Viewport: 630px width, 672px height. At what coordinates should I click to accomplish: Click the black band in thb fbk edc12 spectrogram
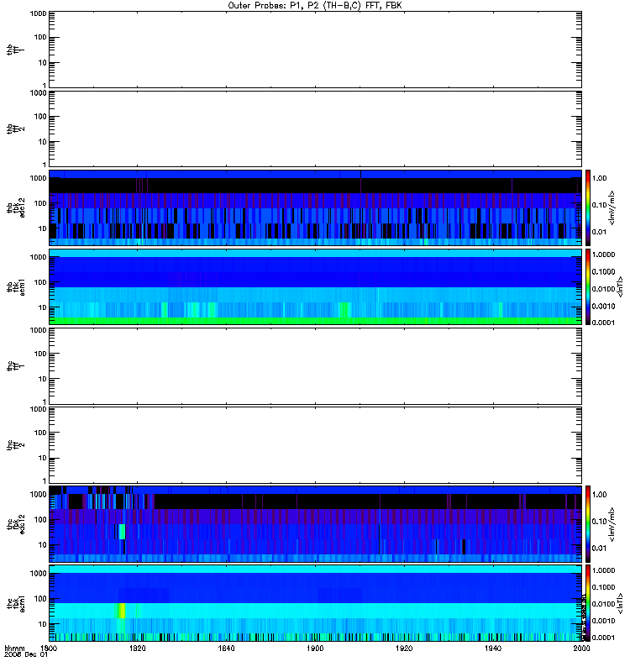click(315, 186)
